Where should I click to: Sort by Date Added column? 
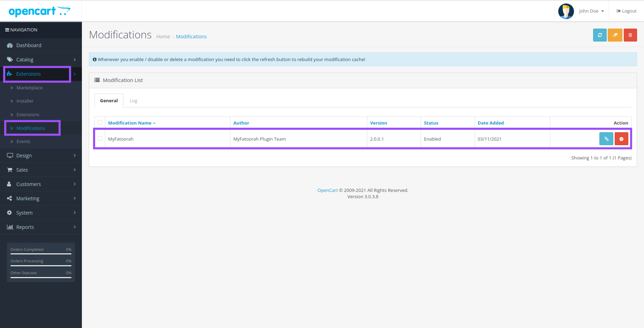(x=491, y=123)
